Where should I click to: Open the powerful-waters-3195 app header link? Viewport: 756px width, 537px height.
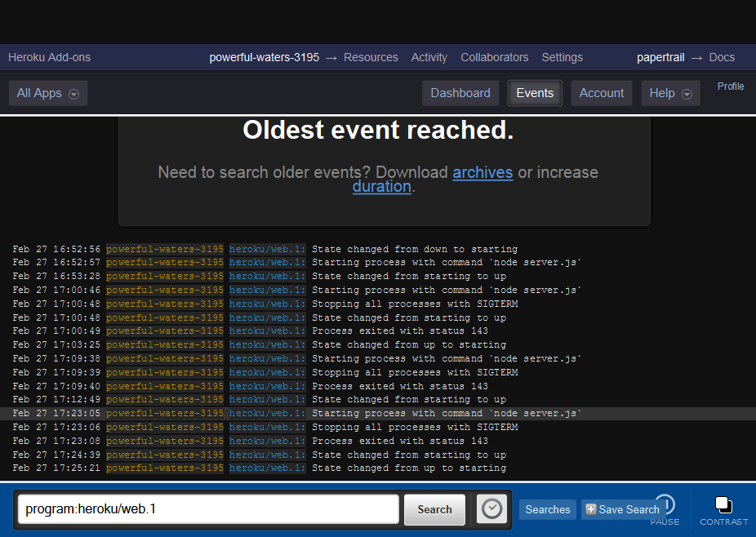(x=265, y=57)
